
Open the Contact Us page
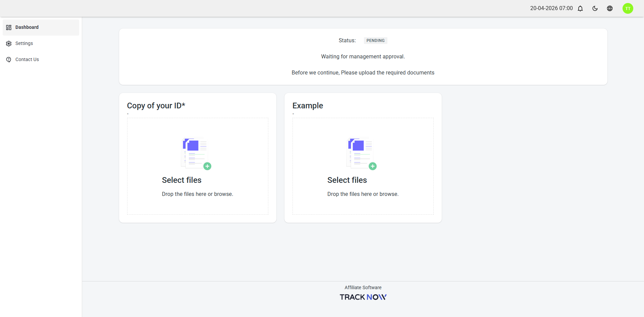point(41,60)
